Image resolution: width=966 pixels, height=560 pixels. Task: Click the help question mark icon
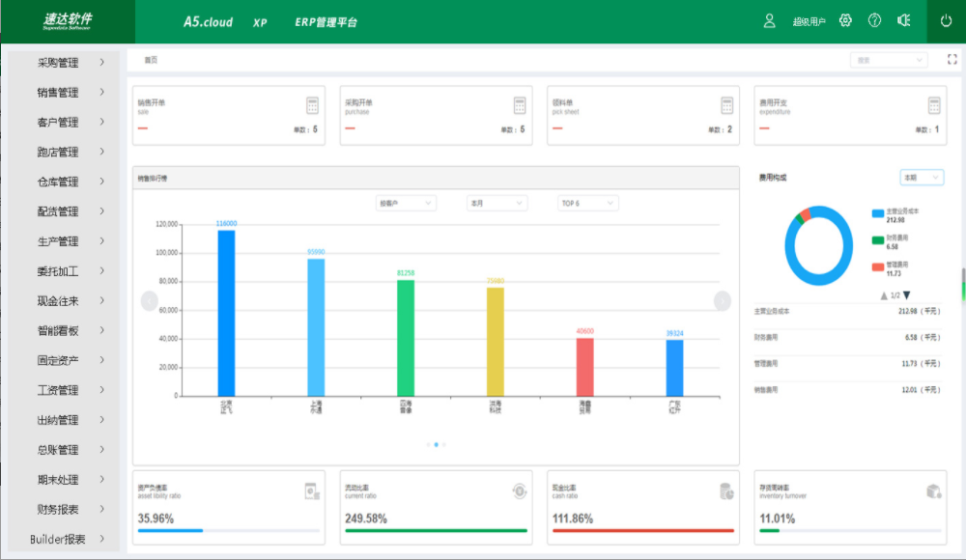874,21
